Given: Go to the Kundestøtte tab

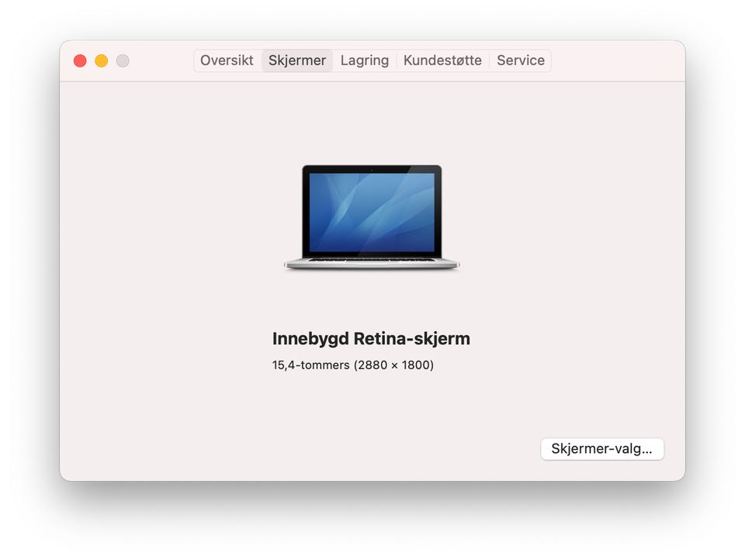Looking at the screenshot, I should click(x=442, y=60).
